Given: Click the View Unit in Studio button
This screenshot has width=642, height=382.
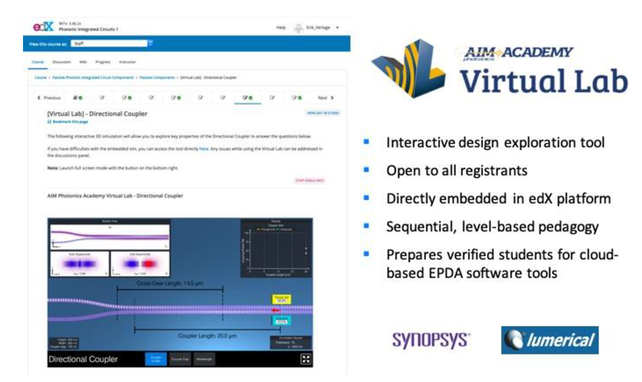Looking at the screenshot, I should pos(323,113).
